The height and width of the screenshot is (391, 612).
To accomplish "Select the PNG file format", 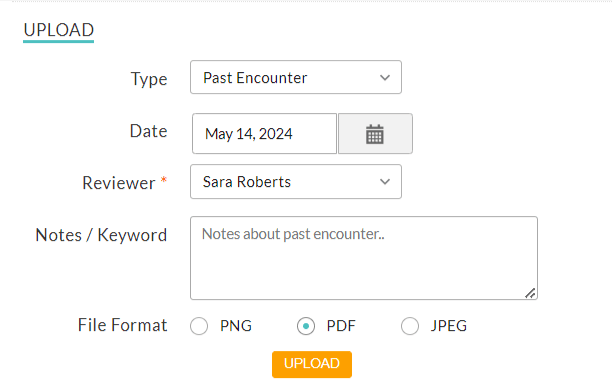I will pyautogui.click(x=199, y=326).
